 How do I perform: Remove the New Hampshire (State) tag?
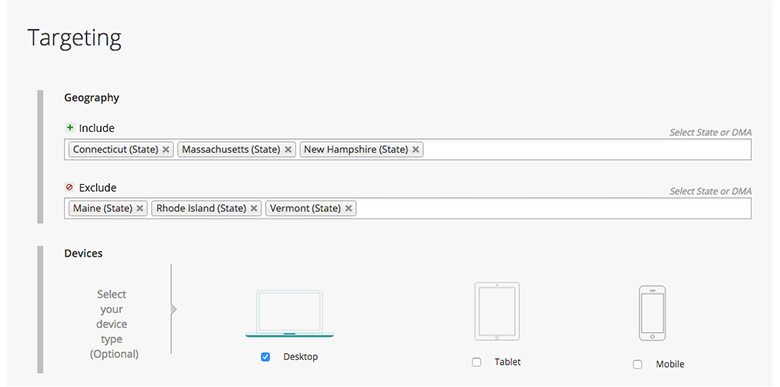pos(415,150)
